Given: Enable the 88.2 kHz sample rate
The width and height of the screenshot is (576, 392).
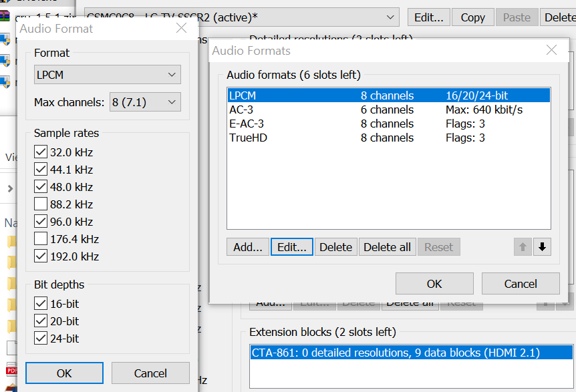Looking at the screenshot, I should (x=41, y=204).
